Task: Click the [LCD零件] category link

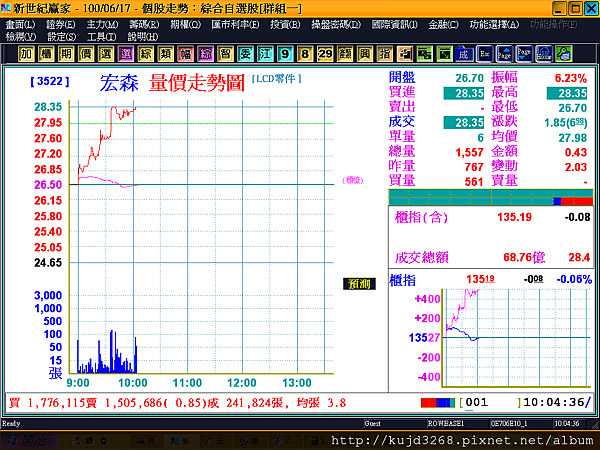Action: pyautogui.click(x=277, y=79)
